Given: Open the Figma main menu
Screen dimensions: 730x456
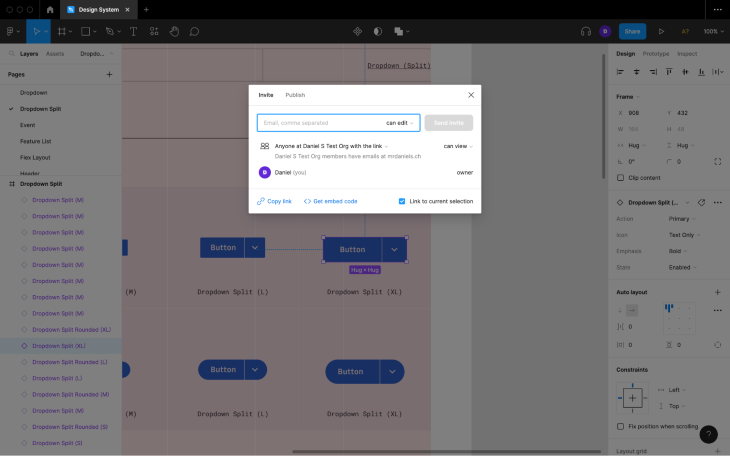Looking at the screenshot, I should pyautogui.click(x=13, y=31).
